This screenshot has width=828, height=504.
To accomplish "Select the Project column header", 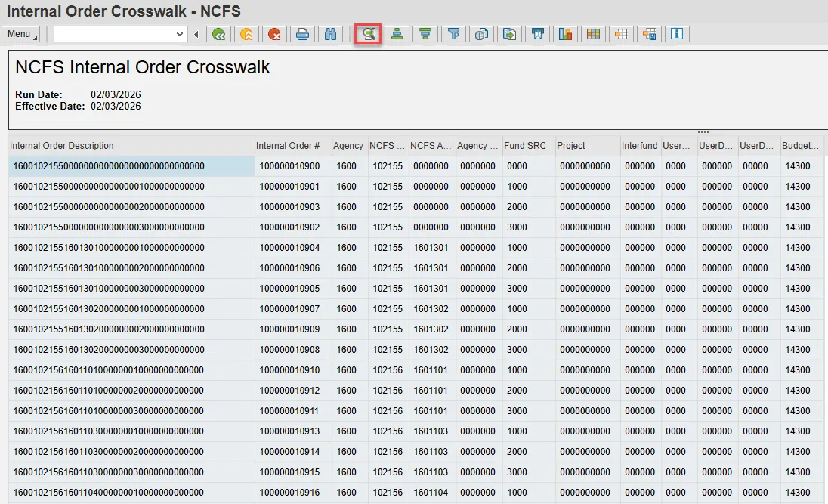I will pos(571,146).
